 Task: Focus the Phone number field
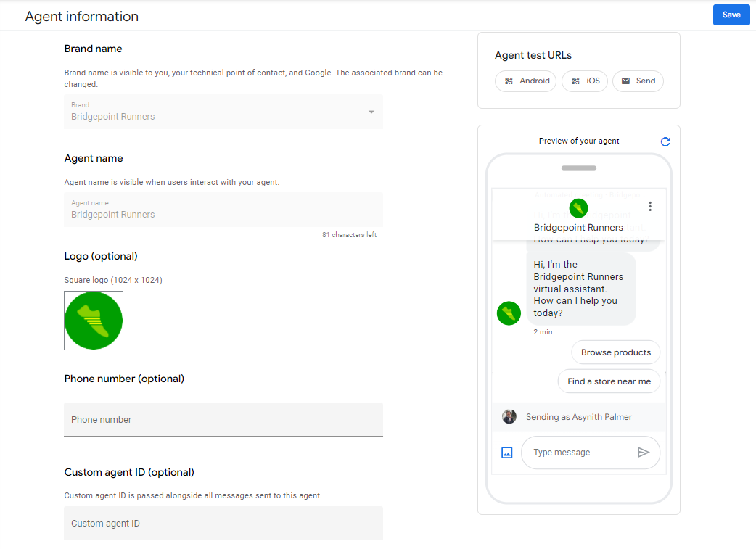(x=223, y=419)
